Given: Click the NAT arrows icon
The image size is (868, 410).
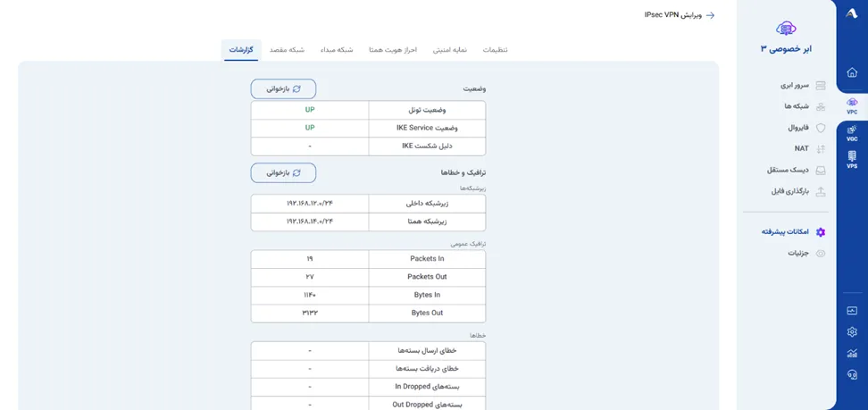Looking at the screenshot, I should 821,149.
